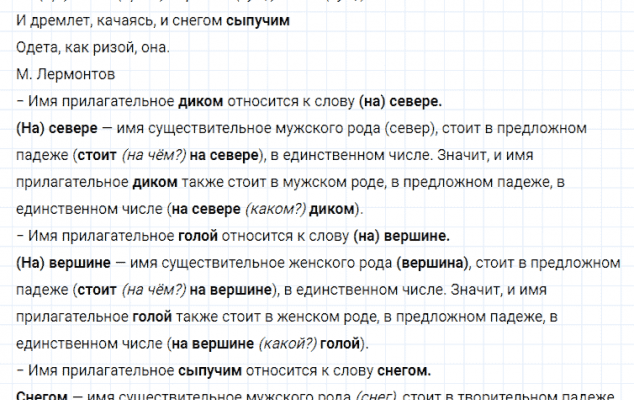Click the bold word "сыпучим" in the top line
This screenshot has width=634, height=400.
click(259, 20)
